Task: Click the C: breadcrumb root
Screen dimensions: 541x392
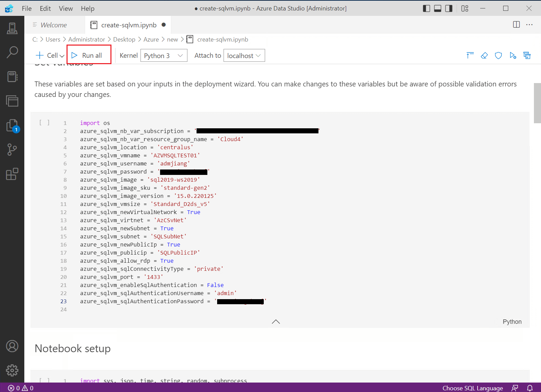Action: [x=35, y=40]
